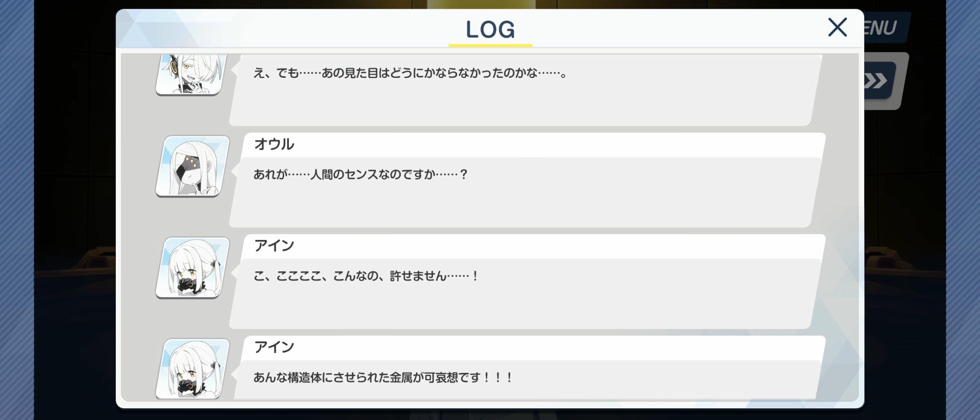Close the LOG window with X
The height and width of the screenshot is (420, 980).
pyautogui.click(x=837, y=27)
